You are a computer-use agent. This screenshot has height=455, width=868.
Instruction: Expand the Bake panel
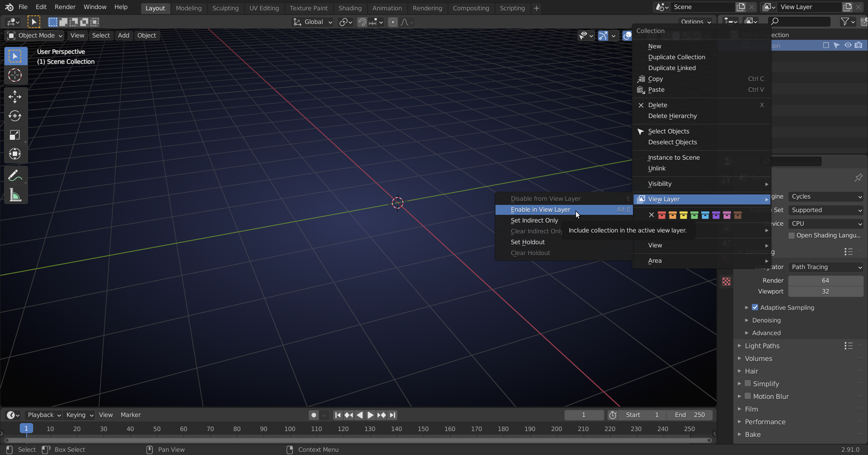coord(753,435)
